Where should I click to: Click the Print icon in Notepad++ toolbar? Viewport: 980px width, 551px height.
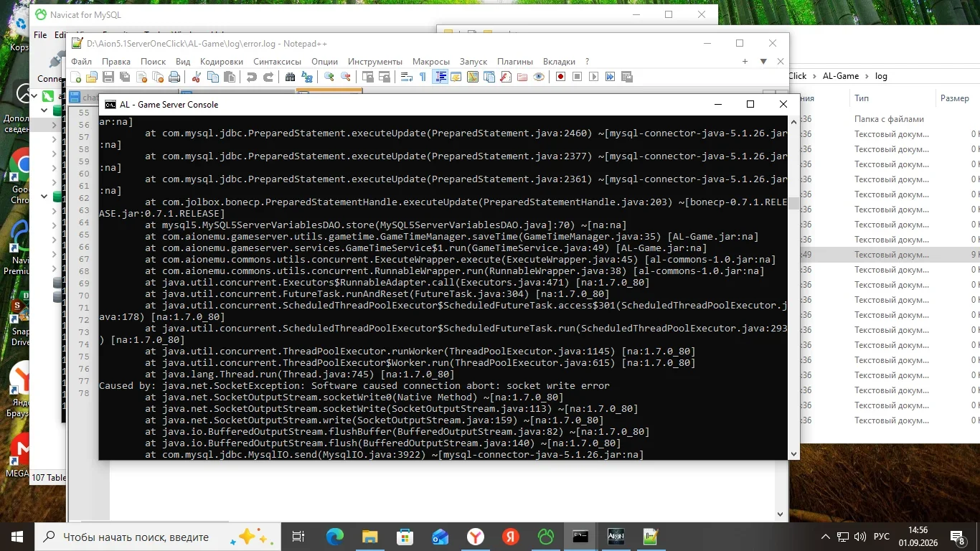point(175,77)
